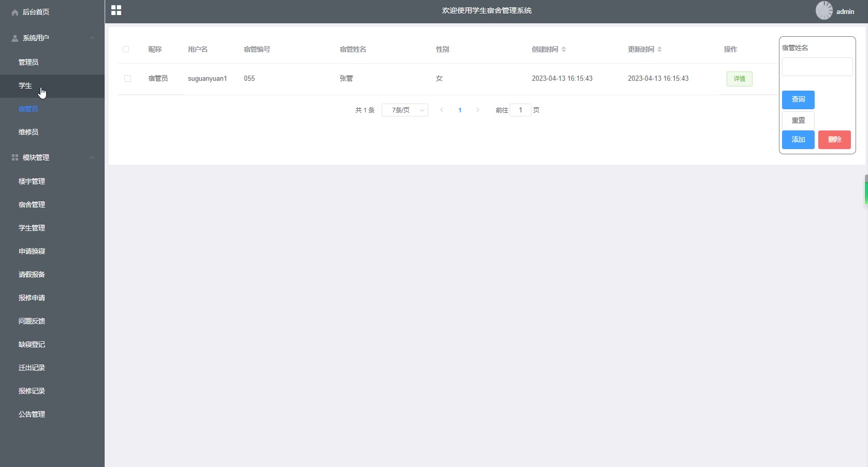Select page number 1 in pagination
This screenshot has width=868, height=467.
tap(460, 110)
